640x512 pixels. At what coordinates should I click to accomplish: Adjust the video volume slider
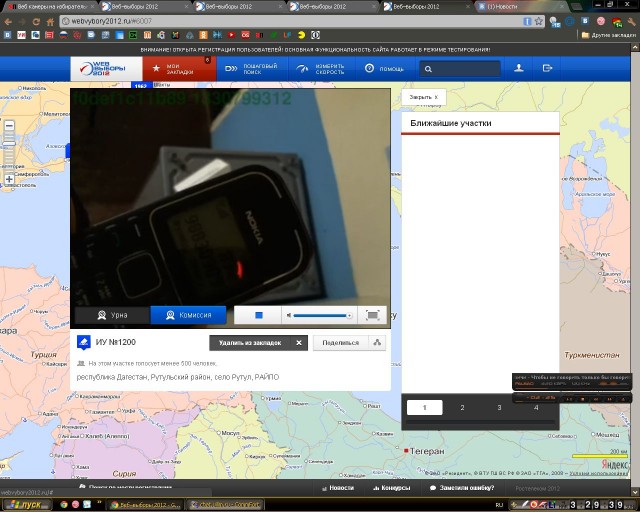321,315
